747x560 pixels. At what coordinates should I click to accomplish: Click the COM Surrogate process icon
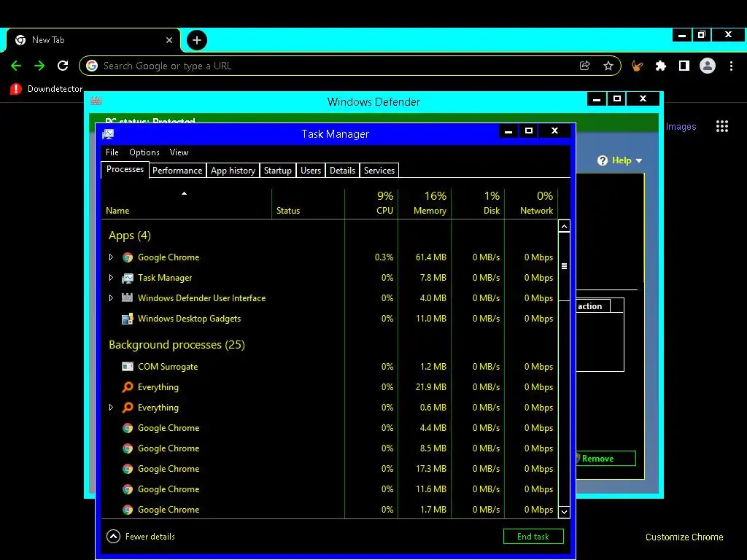click(127, 367)
